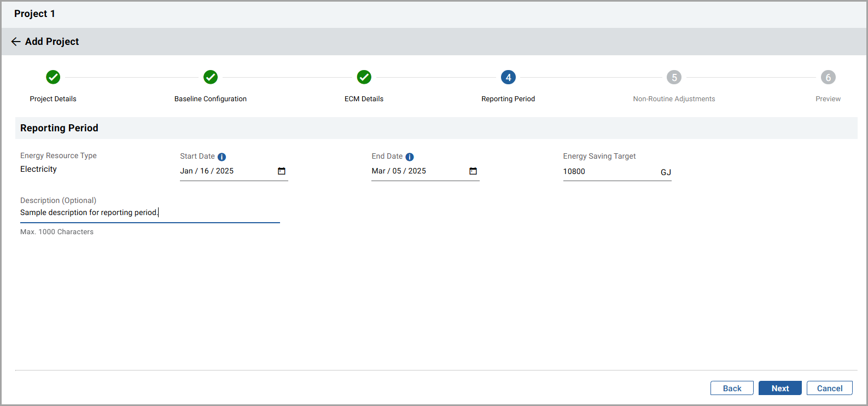Click the Baseline Configuration checkmark step

[211, 77]
